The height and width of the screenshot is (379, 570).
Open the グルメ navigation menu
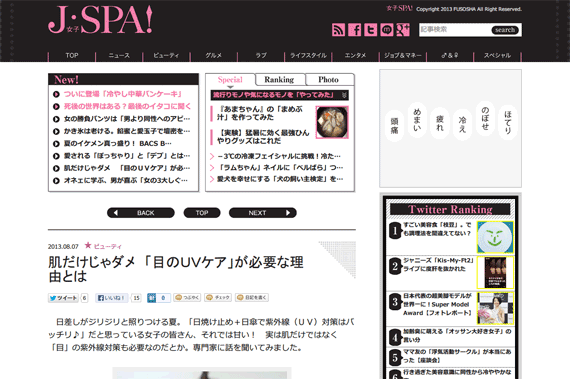[213, 56]
